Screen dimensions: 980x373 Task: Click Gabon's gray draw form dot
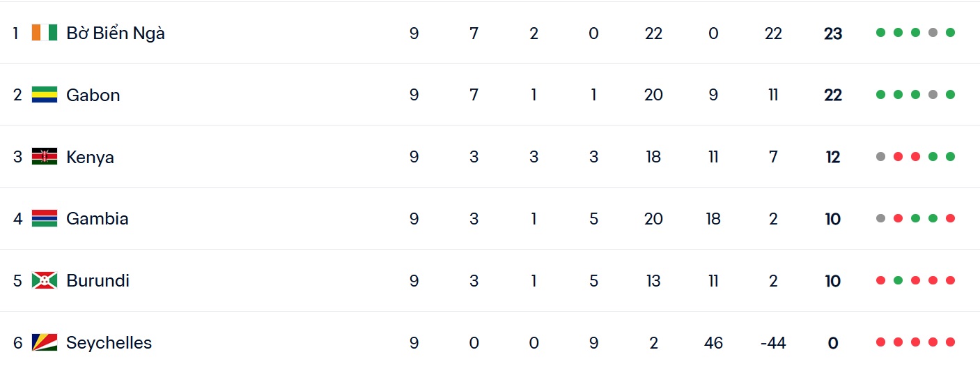tap(933, 95)
